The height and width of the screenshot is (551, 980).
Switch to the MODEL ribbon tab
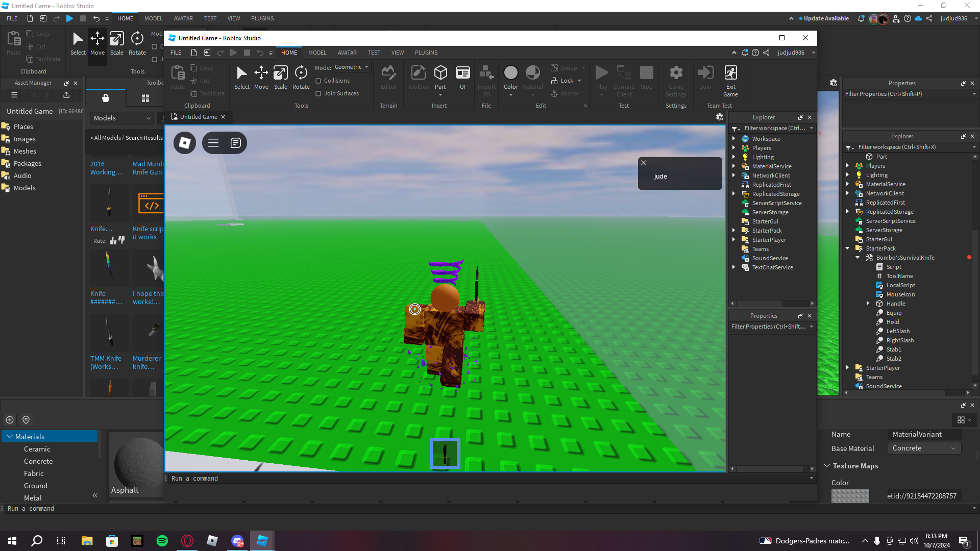[317, 53]
